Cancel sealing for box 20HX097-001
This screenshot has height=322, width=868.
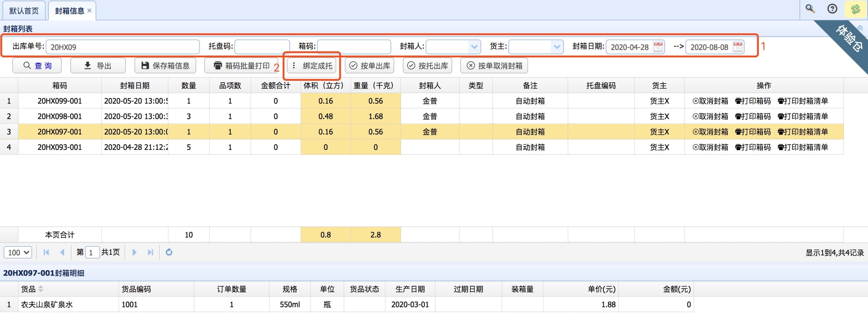tap(710, 132)
